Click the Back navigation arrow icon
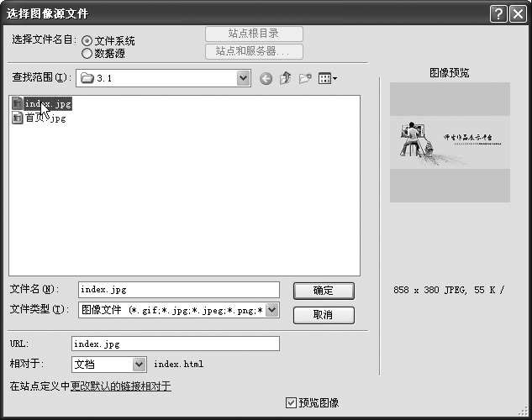Screen dimensions: 532x420 click(266, 79)
